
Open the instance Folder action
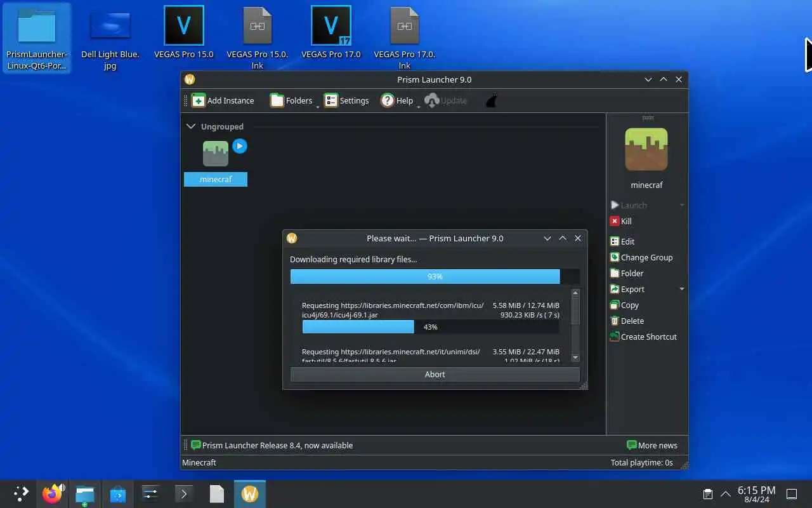click(x=627, y=273)
